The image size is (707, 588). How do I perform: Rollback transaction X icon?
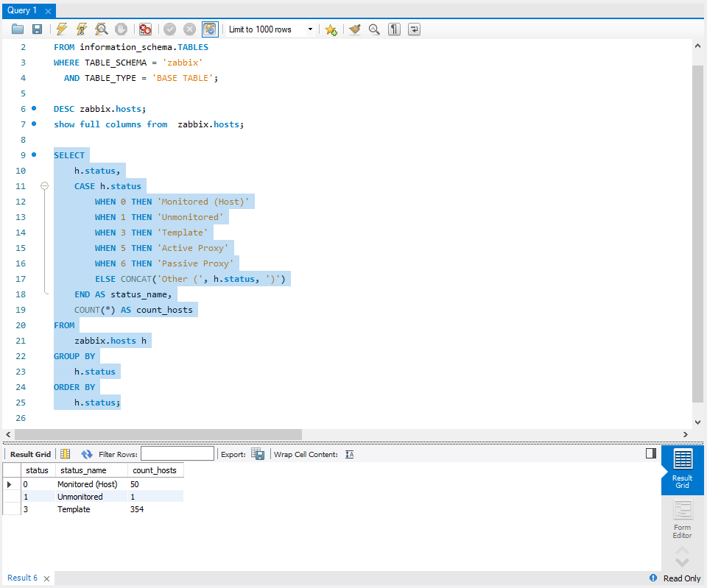189,29
